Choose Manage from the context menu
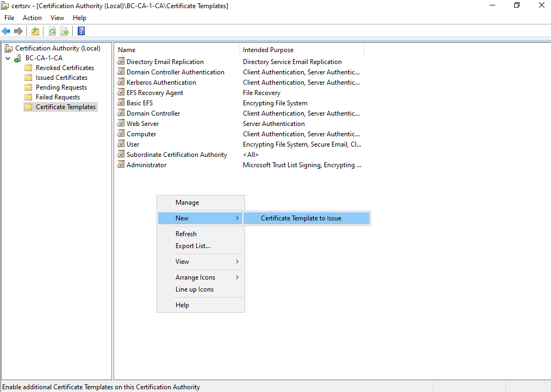Image resolution: width=551 pixels, height=392 pixels. click(x=201, y=203)
